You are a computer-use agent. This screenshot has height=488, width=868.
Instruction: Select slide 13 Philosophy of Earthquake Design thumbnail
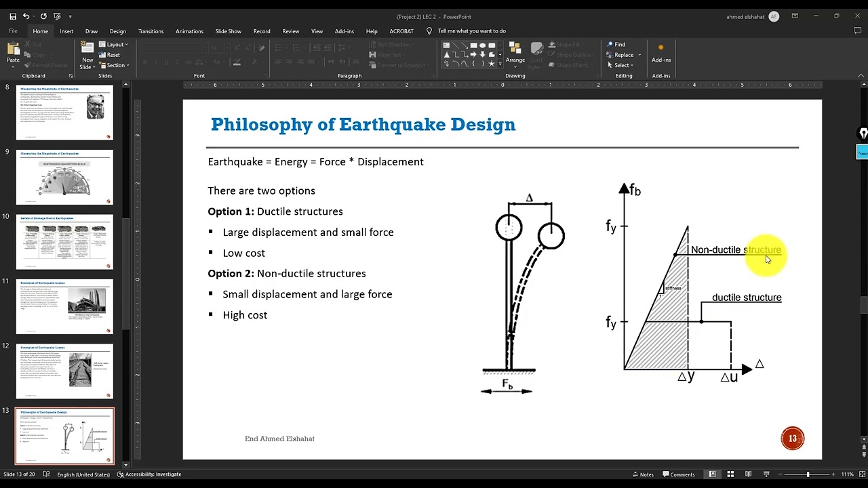point(64,436)
